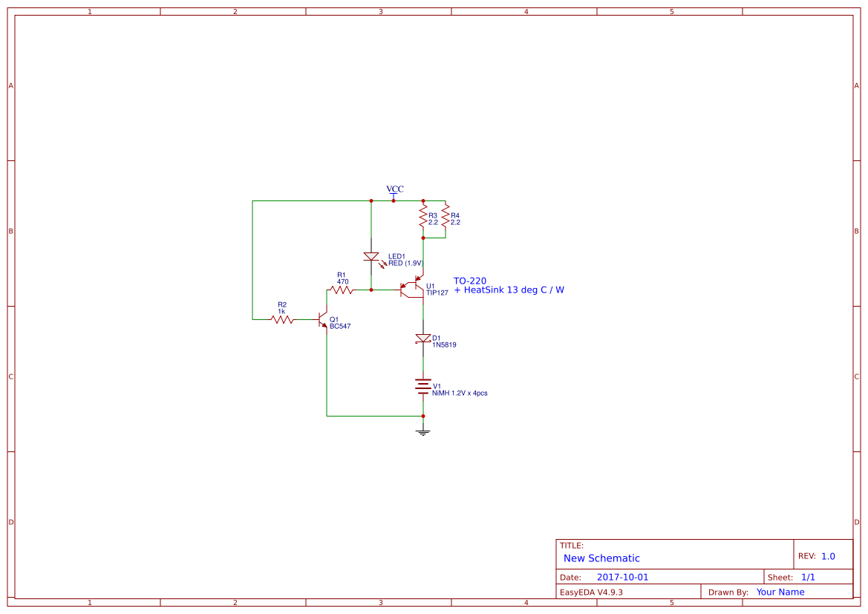
Task: Click Your Name in Drawn By field
Action: pyautogui.click(x=780, y=592)
